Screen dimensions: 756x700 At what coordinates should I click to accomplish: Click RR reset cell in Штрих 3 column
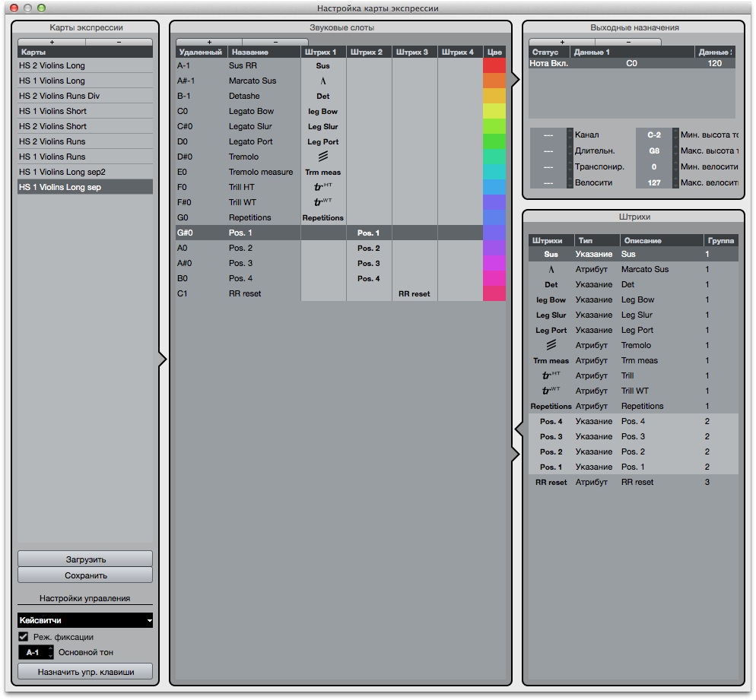[415, 294]
